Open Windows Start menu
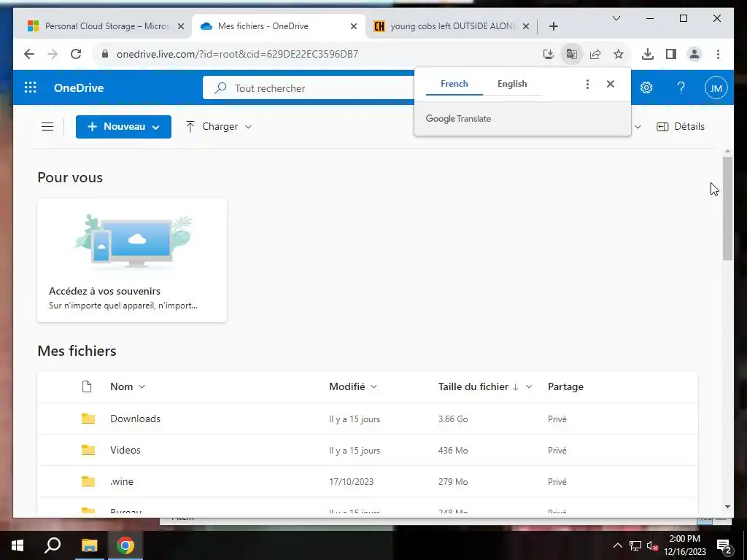This screenshot has width=747, height=560. [18, 545]
